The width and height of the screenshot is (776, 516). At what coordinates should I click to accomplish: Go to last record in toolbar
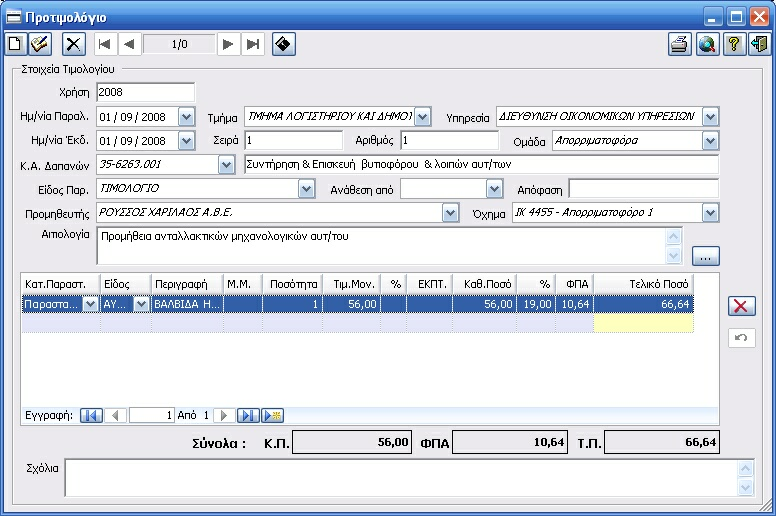point(253,45)
